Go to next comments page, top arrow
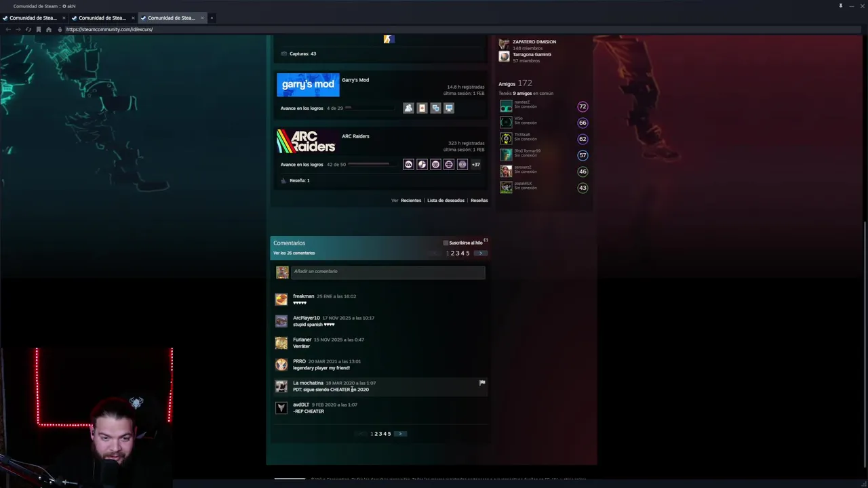868x488 pixels. click(480, 253)
